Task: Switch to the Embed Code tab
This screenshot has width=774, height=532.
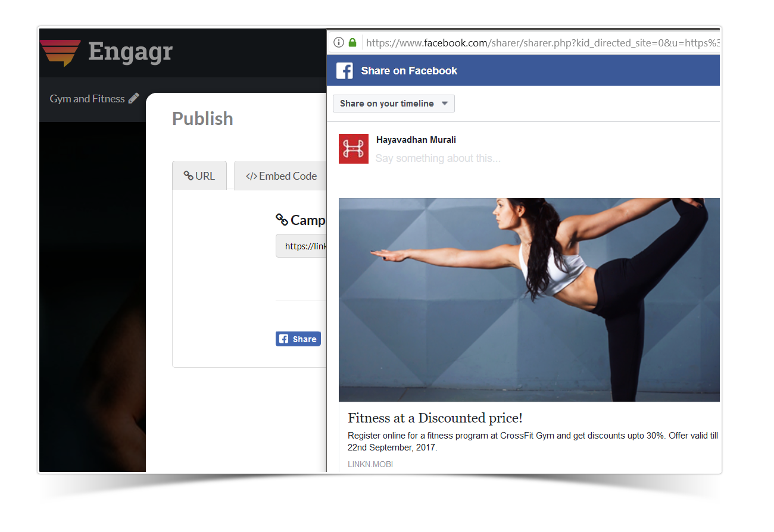Action: (x=281, y=176)
